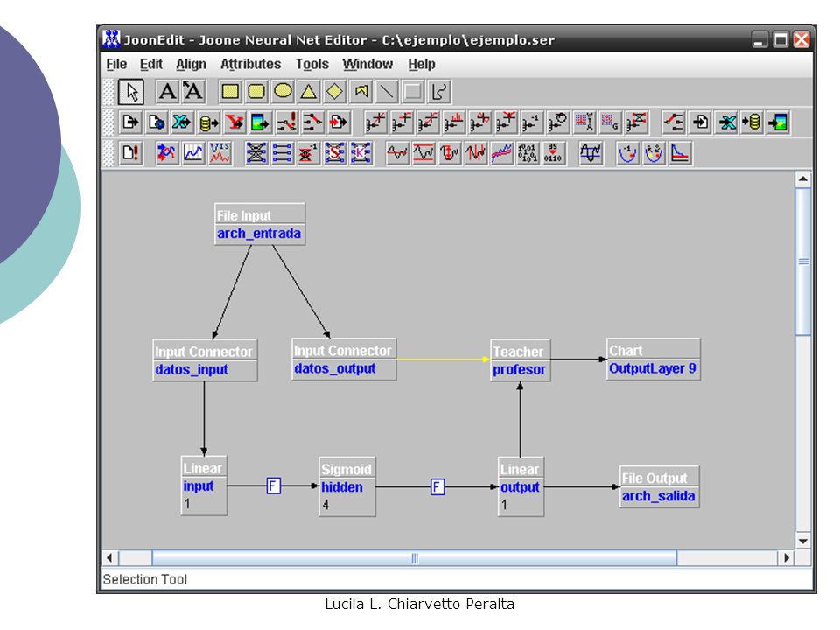This screenshot has height=630, width=840.
Task: Add a Full Synapse (crossed connections)
Action: [256, 153]
